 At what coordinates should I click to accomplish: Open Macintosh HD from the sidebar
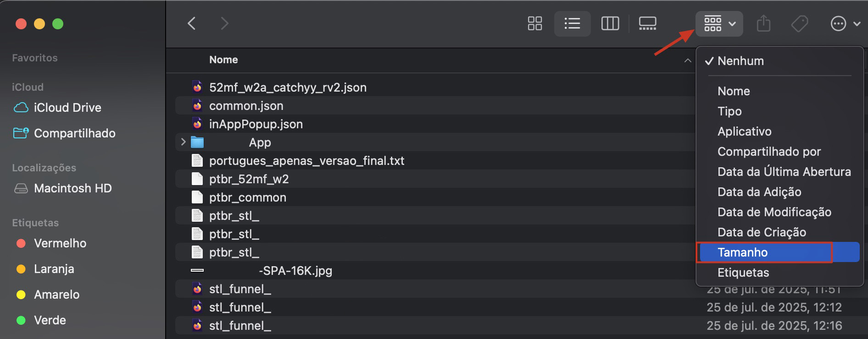pyautogui.click(x=73, y=188)
